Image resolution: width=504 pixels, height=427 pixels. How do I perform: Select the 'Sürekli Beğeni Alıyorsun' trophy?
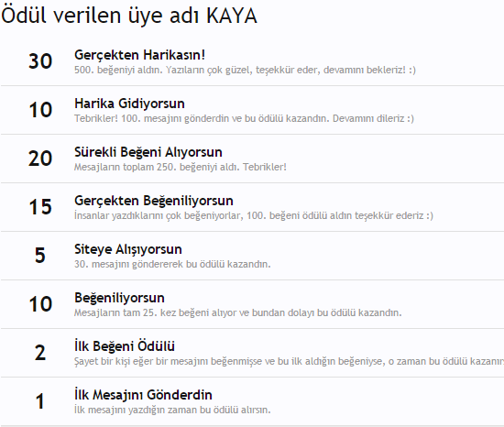148,152
